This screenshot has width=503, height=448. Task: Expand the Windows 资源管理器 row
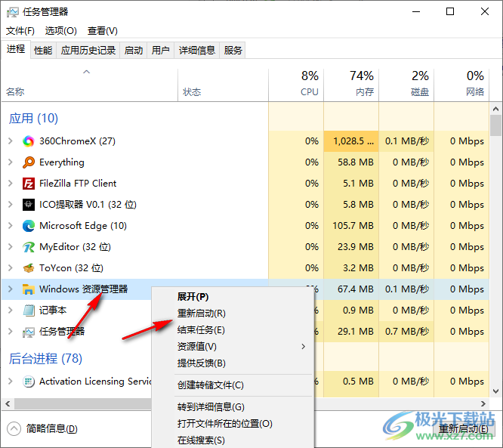pos(11,289)
